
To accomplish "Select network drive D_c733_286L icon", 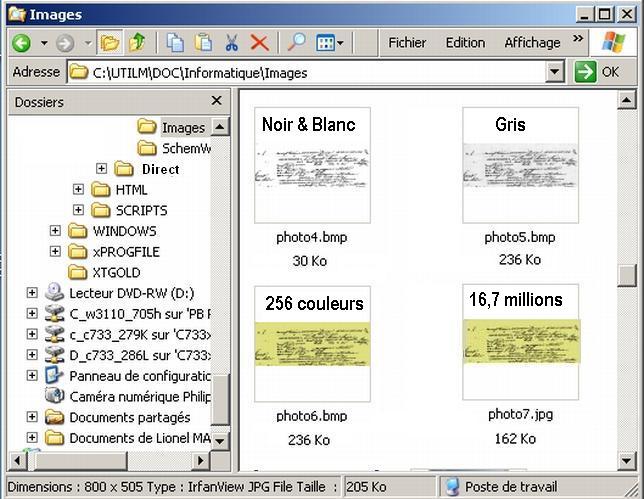I will (x=54, y=354).
